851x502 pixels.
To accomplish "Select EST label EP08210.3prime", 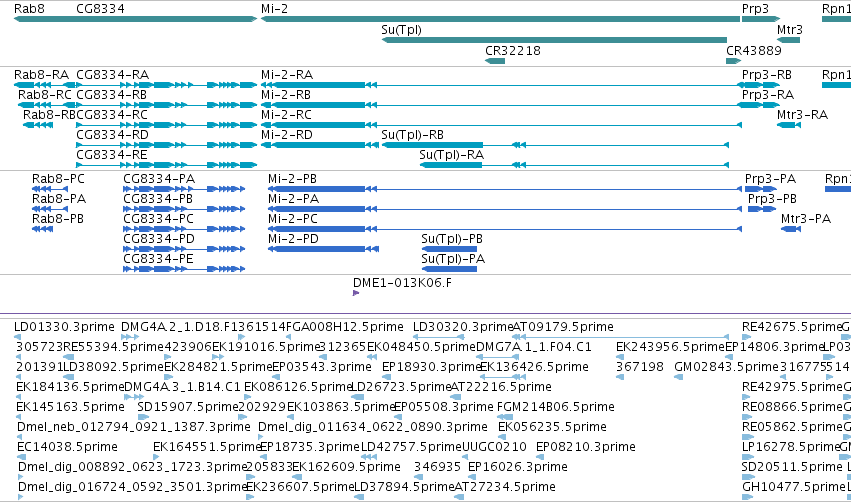I will (x=586, y=447).
